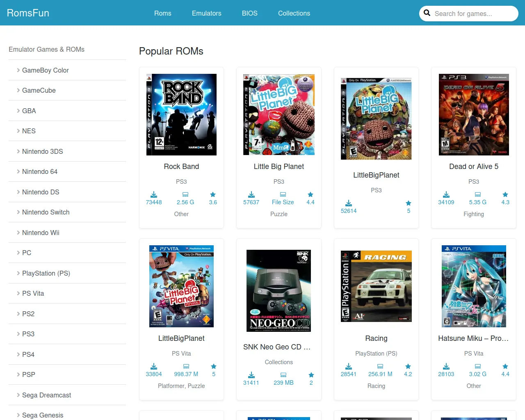This screenshot has width=525, height=420.
Task: Open the BIOS page from the navigation
Action: pos(249,13)
